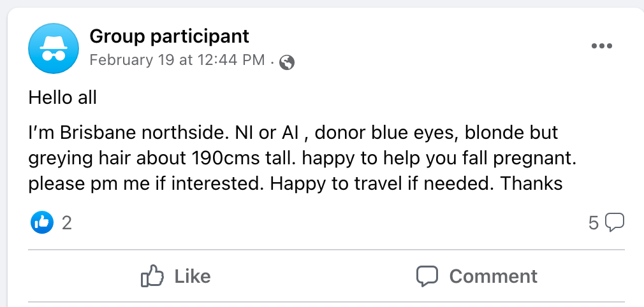Viewport: 644px width, 307px height.
Task: Open the February 19 timestamp permalink
Action: [x=177, y=60]
